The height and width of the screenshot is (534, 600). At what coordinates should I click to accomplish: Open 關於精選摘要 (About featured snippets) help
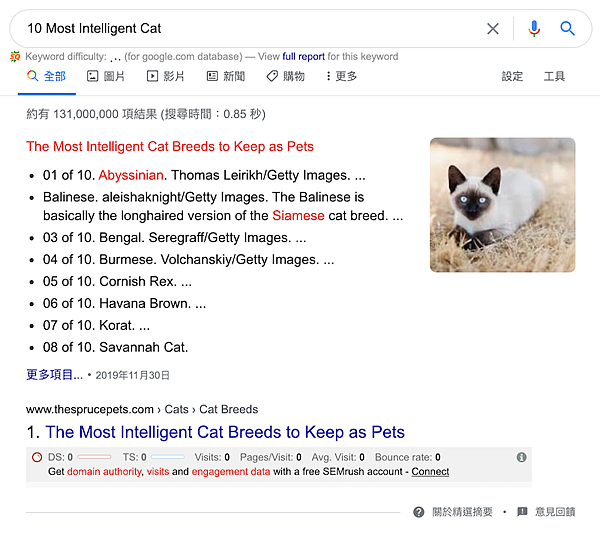pyautogui.click(x=462, y=512)
